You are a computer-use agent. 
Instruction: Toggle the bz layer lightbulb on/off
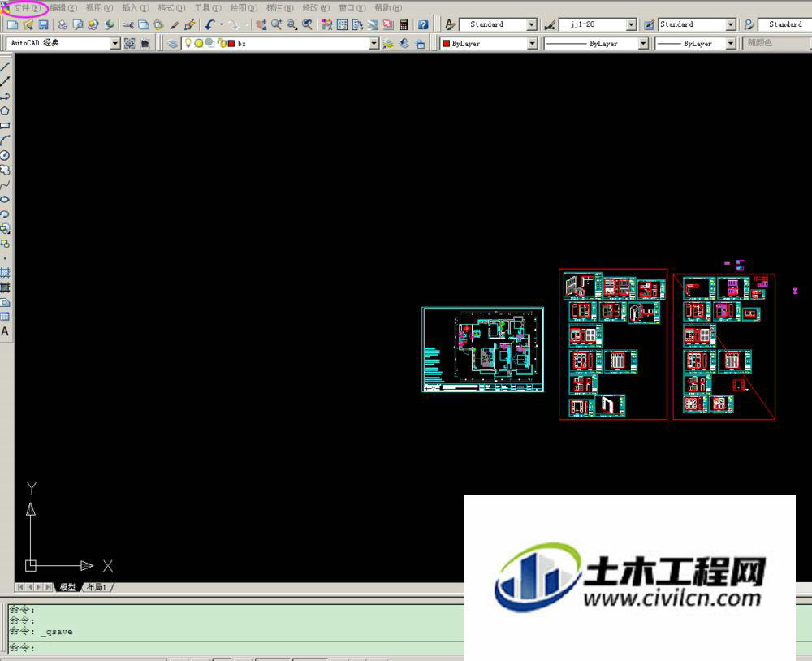(x=188, y=44)
